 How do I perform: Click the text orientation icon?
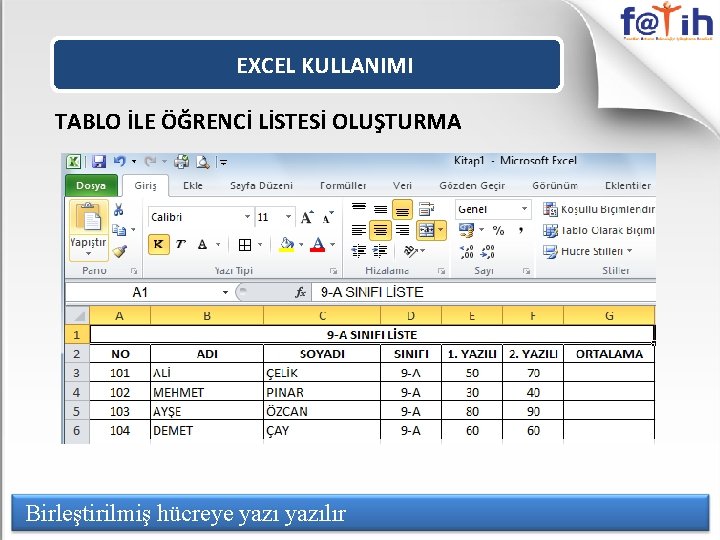(410, 251)
